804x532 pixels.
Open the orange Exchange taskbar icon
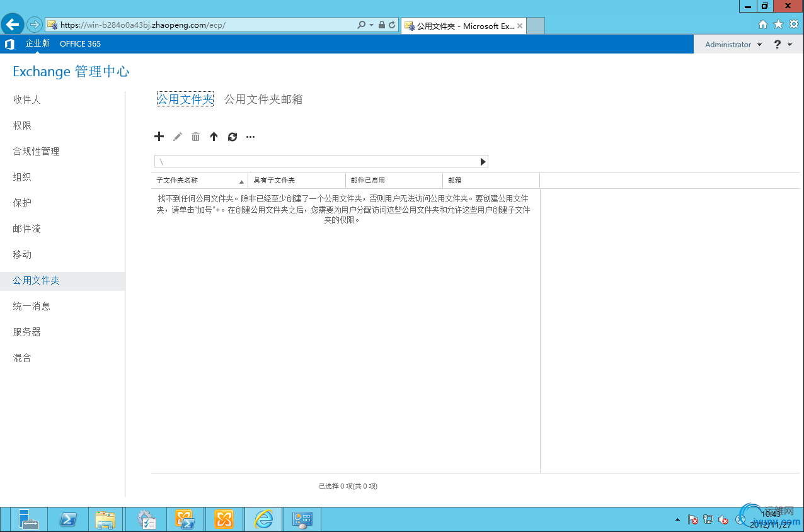[x=224, y=519]
